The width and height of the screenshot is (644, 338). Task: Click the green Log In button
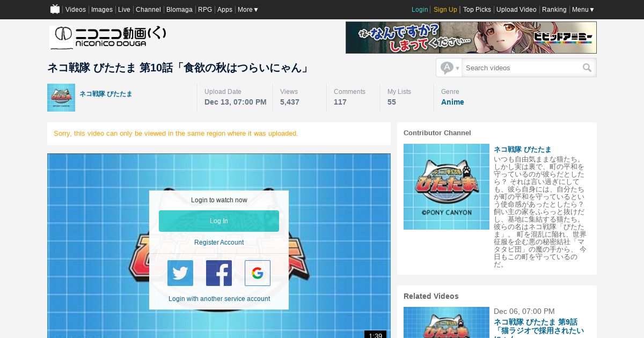[219, 221]
